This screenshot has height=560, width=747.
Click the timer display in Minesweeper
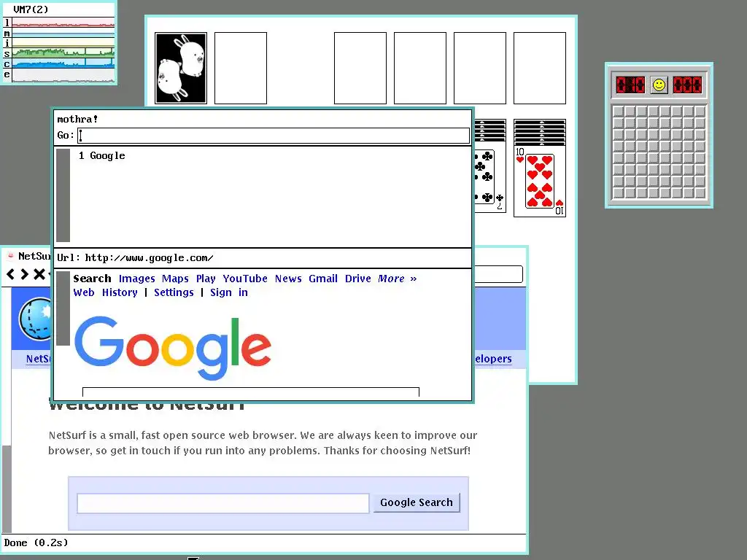point(687,85)
